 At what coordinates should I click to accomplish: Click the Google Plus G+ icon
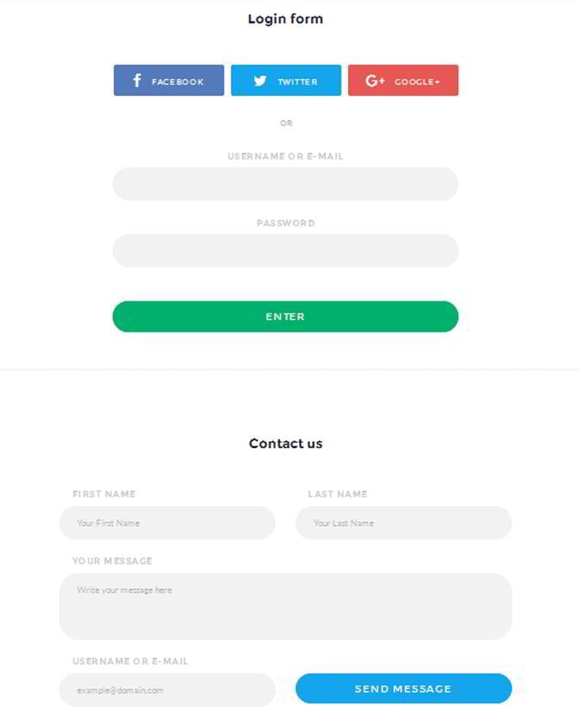(374, 81)
